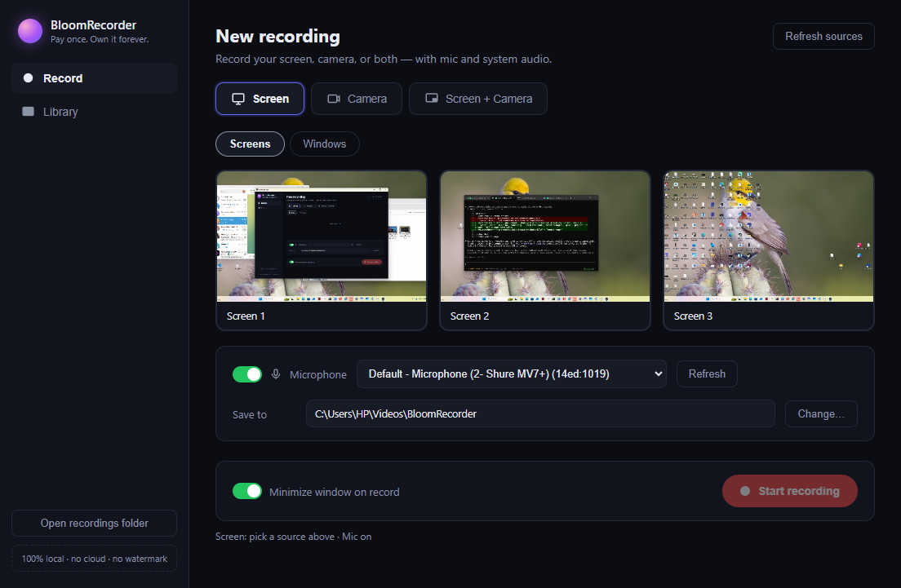The width and height of the screenshot is (901, 588).
Task: Open the microphone device dropdown
Action: tap(512, 374)
